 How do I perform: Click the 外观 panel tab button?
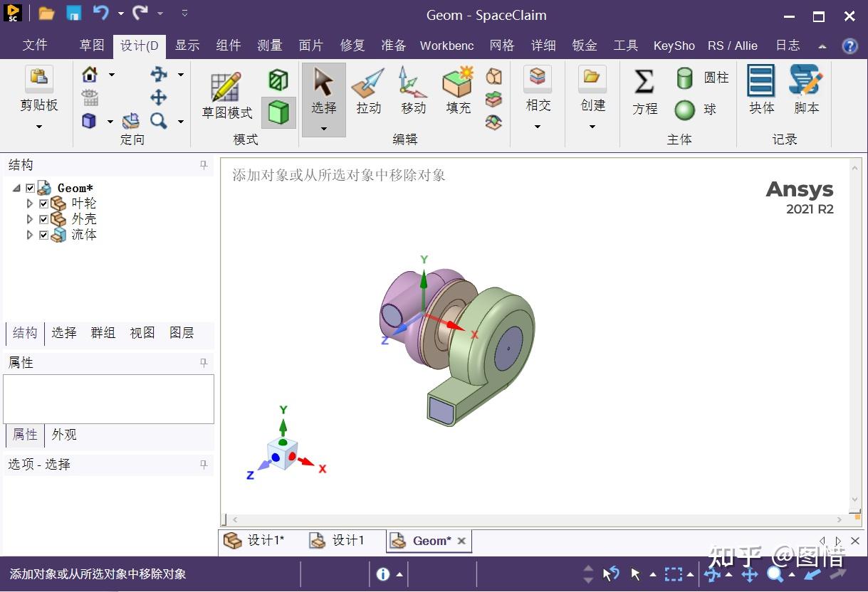pyautogui.click(x=63, y=435)
